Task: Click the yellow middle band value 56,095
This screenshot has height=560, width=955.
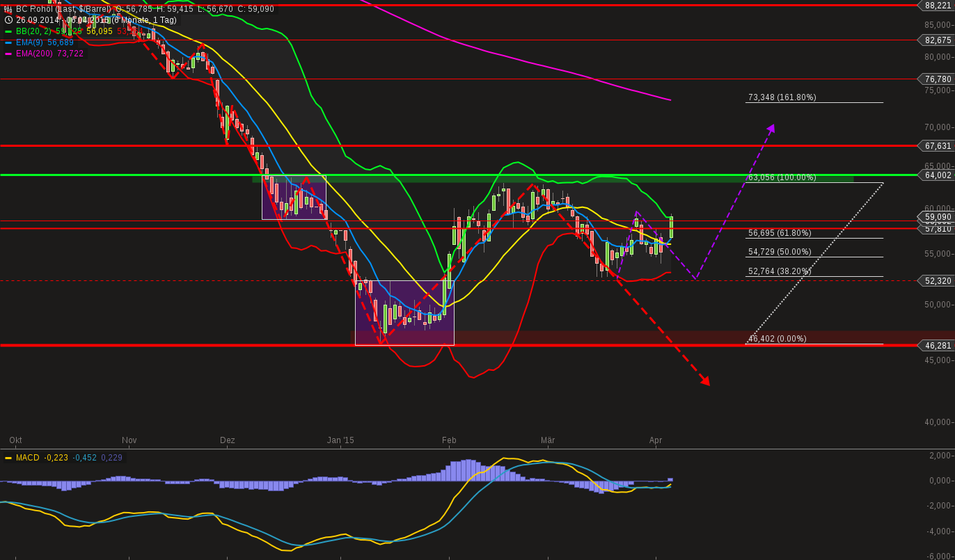Action: [100, 31]
